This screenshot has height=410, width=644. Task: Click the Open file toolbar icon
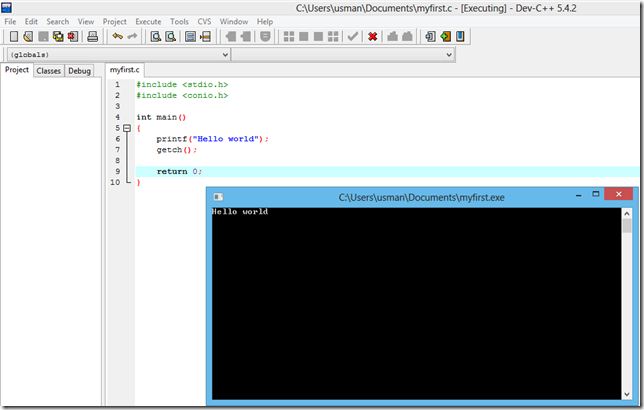click(x=26, y=37)
